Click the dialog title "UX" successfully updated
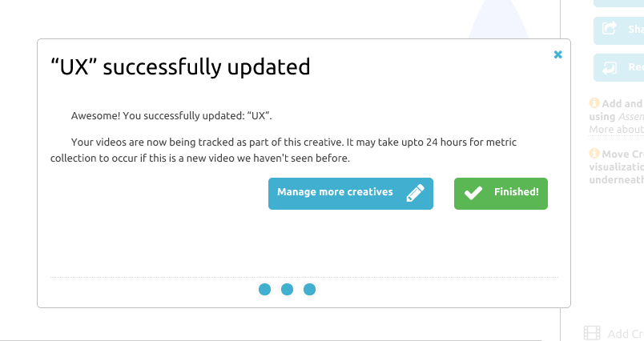 [x=180, y=67]
